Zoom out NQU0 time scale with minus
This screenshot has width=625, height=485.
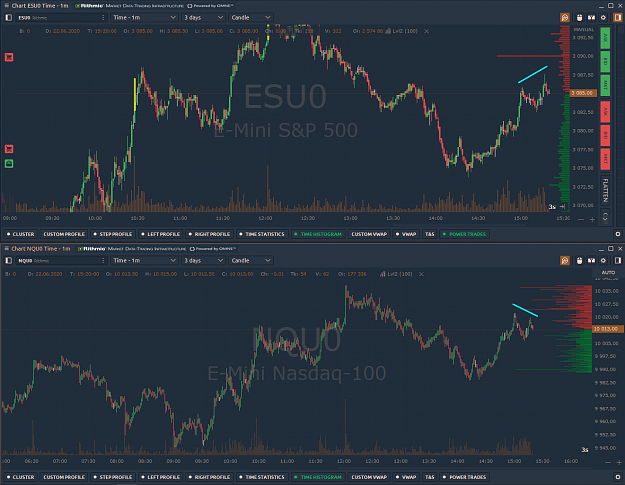(x=607, y=463)
